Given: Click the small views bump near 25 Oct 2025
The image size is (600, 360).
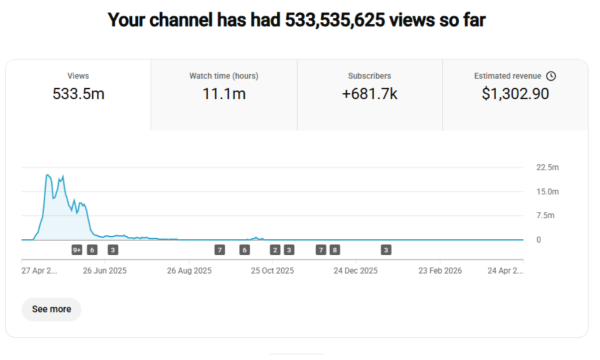Looking at the screenshot, I should [256, 238].
